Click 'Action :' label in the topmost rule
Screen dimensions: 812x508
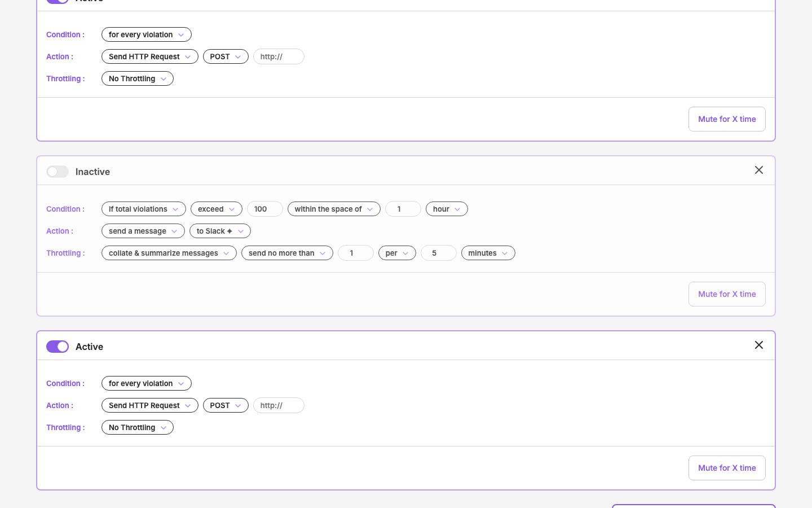[60, 56]
